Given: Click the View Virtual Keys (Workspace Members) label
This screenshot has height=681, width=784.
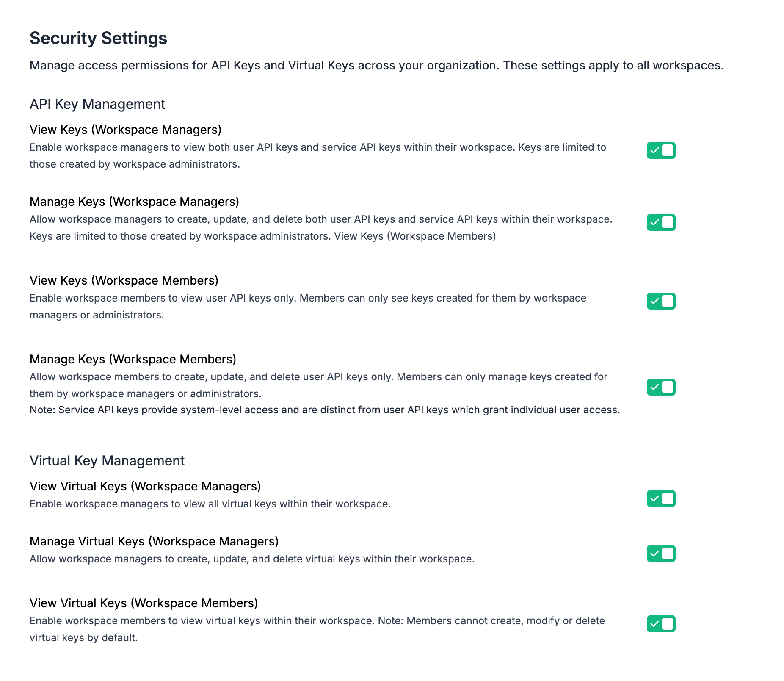Looking at the screenshot, I should pos(144,603).
